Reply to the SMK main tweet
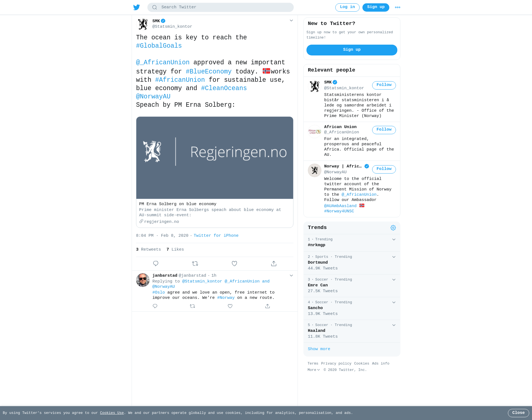This screenshot has width=532, height=420. (156, 263)
